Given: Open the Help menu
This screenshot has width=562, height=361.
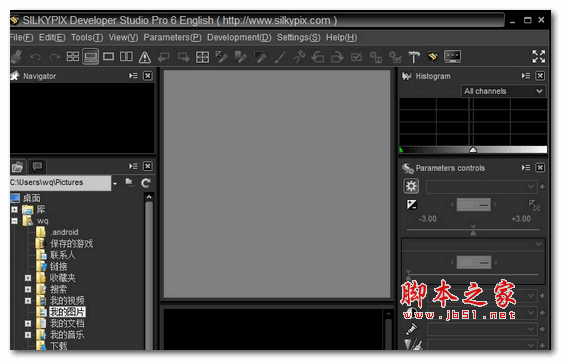Looking at the screenshot, I should [341, 38].
